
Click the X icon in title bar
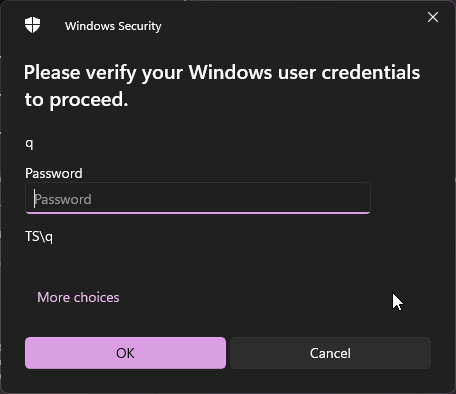click(433, 17)
